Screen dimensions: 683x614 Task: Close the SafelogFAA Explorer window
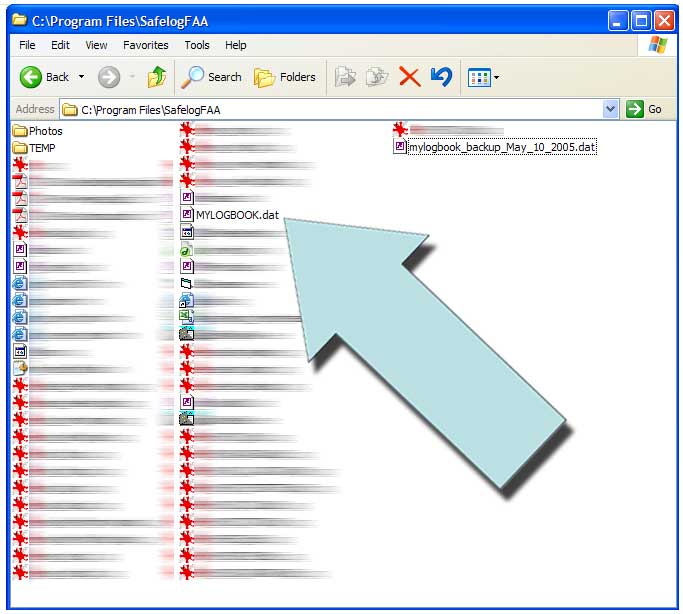(x=665, y=20)
